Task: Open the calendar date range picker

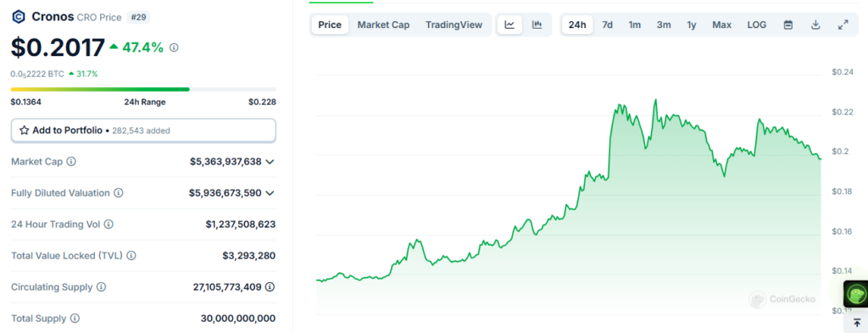Action: click(x=788, y=25)
